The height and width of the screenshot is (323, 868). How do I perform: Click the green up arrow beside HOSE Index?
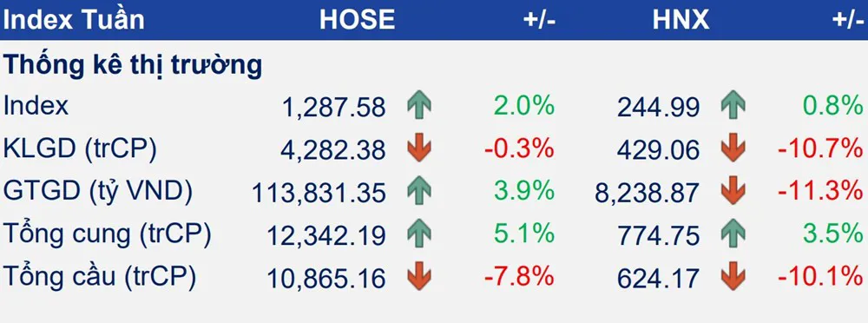click(419, 106)
